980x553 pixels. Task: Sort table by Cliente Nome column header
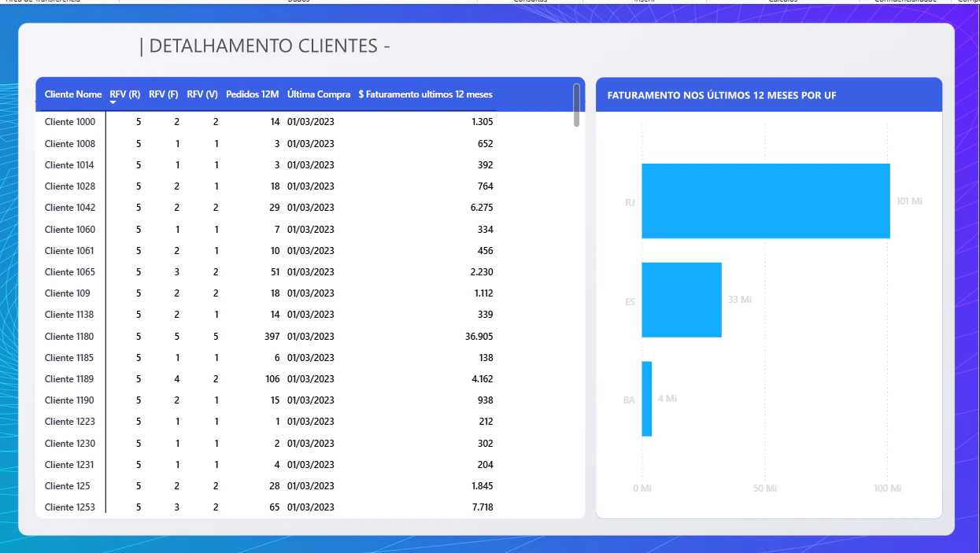pos(73,94)
